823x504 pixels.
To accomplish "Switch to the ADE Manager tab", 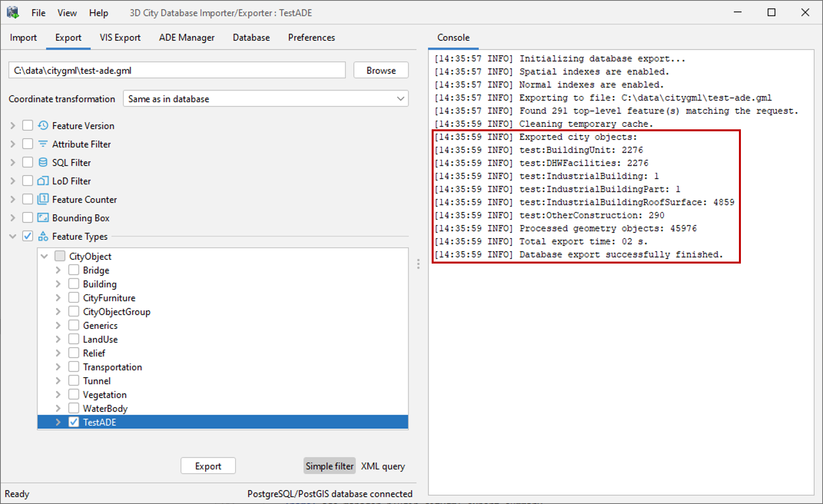I will (x=187, y=37).
